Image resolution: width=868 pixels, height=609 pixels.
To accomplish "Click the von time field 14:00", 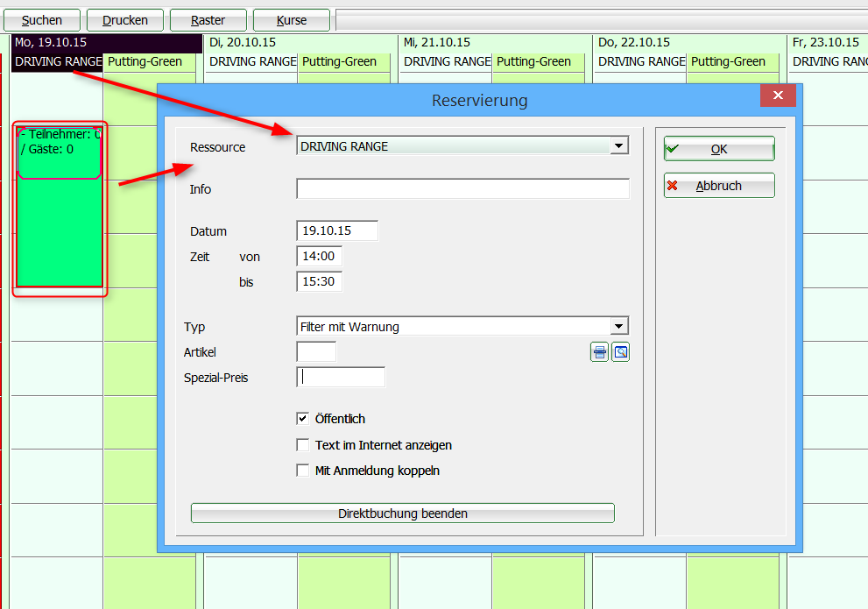I will [x=319, y=257].
